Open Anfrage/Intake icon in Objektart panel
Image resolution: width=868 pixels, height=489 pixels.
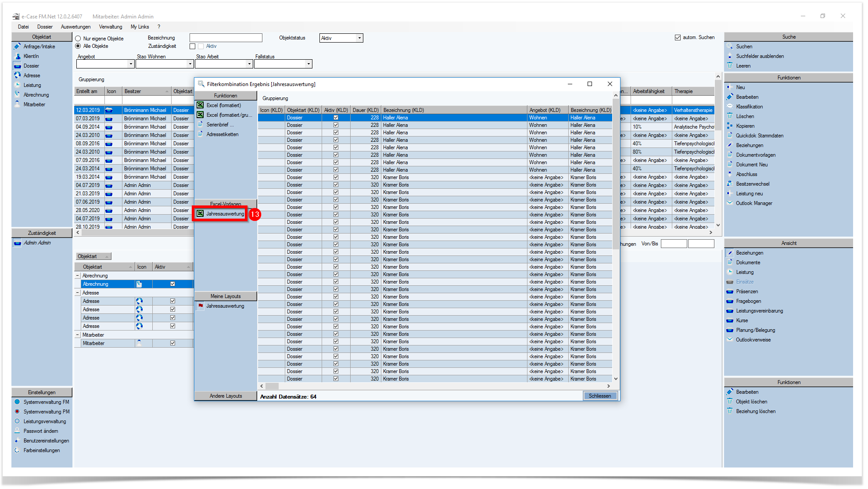pos(18,47)
